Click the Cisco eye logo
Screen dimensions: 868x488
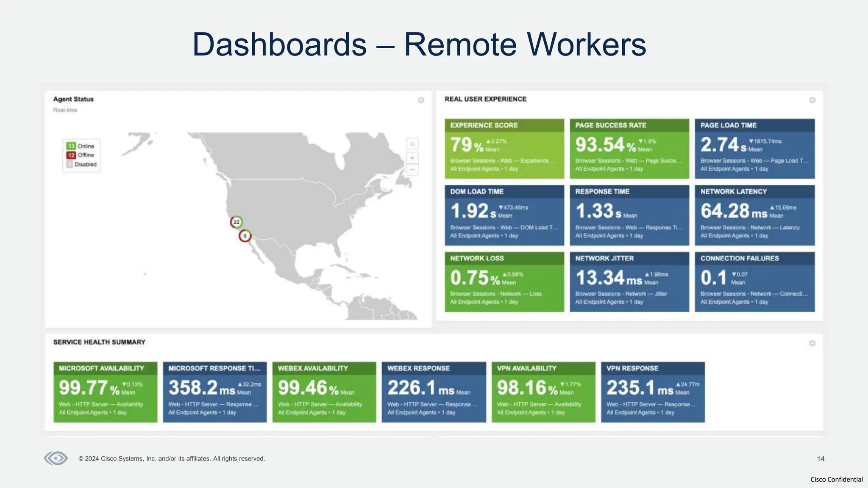56,458
